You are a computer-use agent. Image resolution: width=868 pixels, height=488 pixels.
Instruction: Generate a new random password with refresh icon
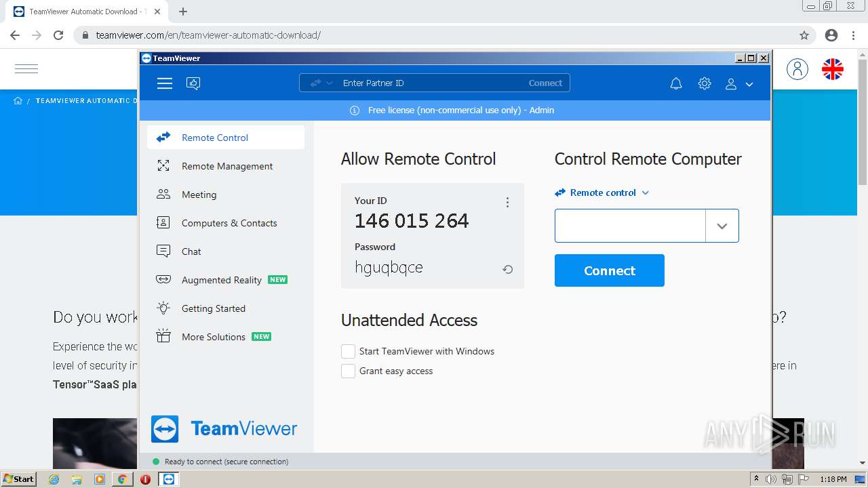point(507,269)
